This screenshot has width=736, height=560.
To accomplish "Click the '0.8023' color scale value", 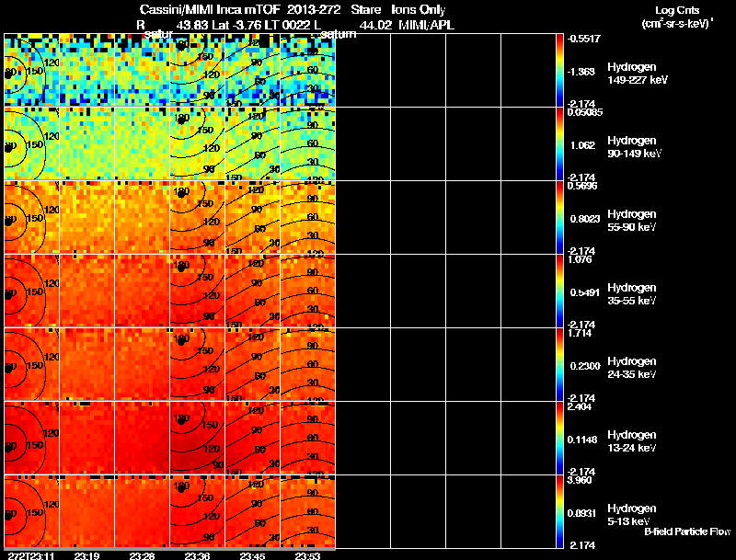I will 585,219.
